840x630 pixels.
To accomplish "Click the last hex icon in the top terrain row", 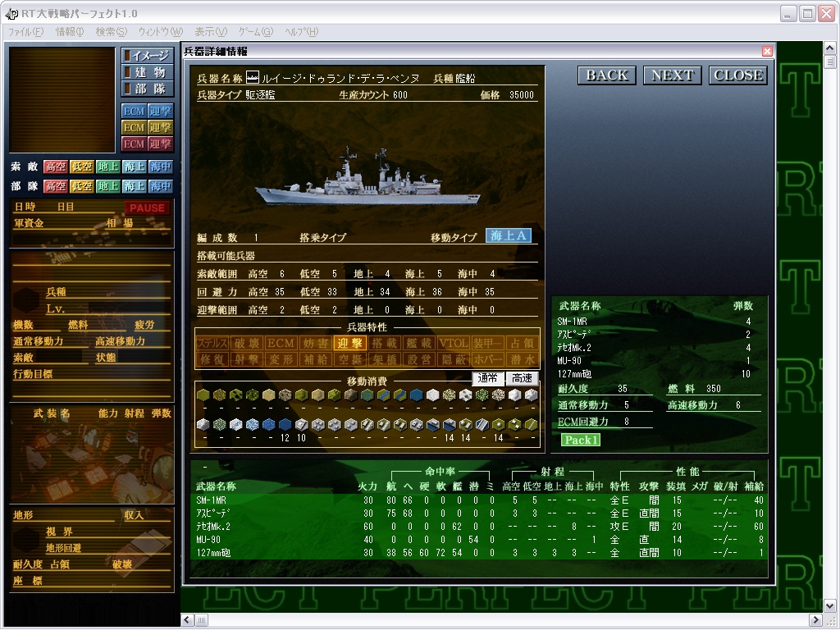I will pyautogui.click(x=532, y=395).
